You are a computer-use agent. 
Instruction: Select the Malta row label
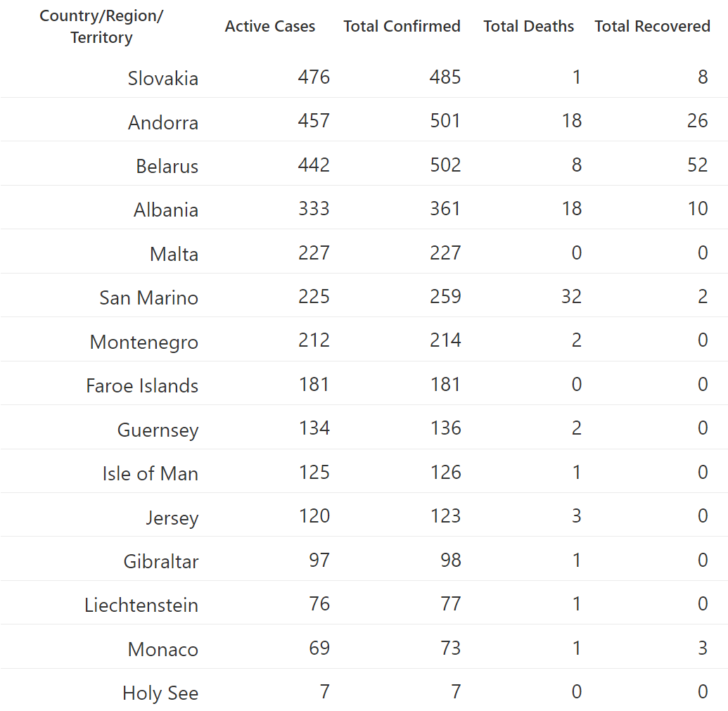pos(174,254)
